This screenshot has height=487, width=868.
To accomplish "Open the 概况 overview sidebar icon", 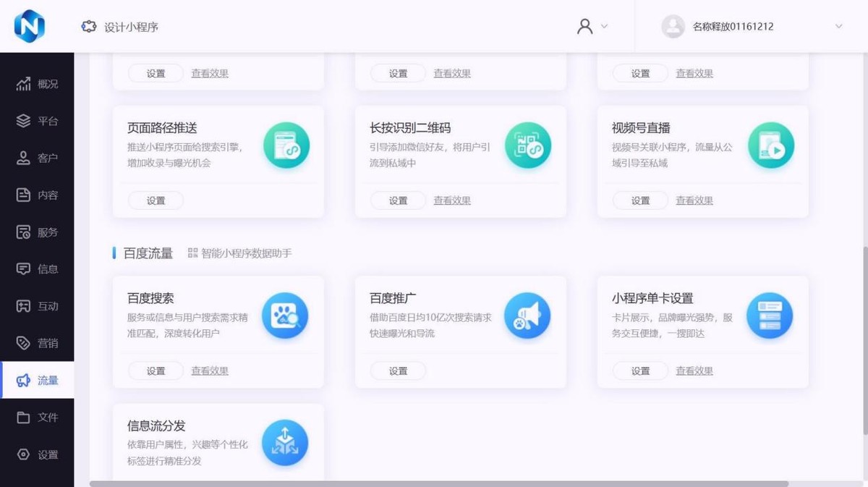I will (24, 83).
